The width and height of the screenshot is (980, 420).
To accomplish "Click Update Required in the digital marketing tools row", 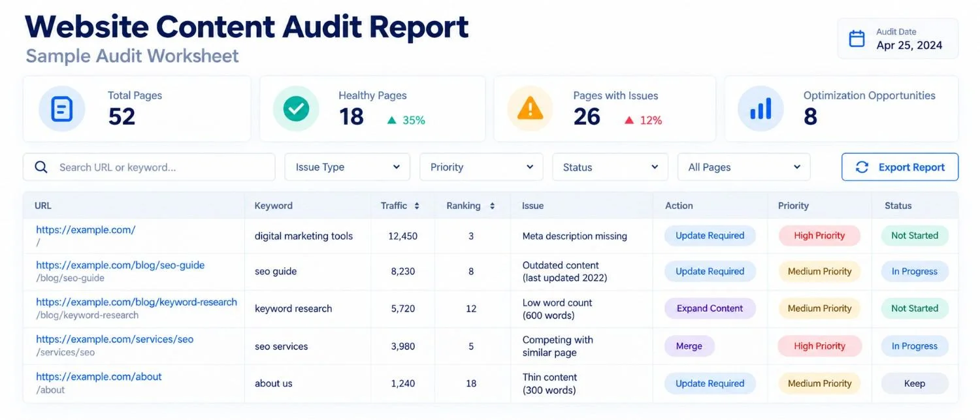I will pyautogui.click(x=710, y=236).
